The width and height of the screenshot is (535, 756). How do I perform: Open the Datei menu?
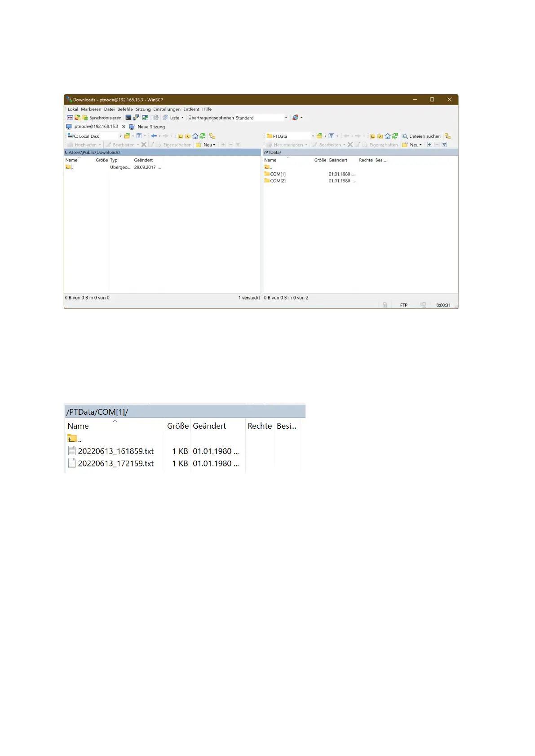109,109
